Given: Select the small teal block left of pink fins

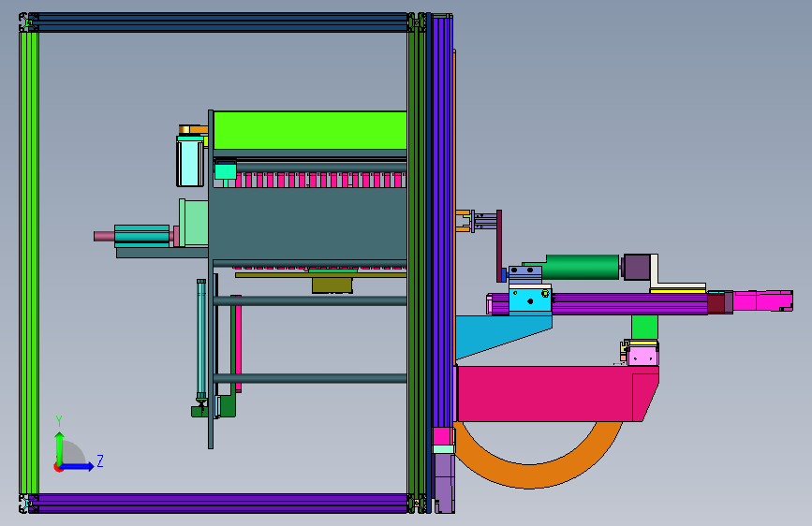Looking at the screenshot, I should tap(226, 170).
